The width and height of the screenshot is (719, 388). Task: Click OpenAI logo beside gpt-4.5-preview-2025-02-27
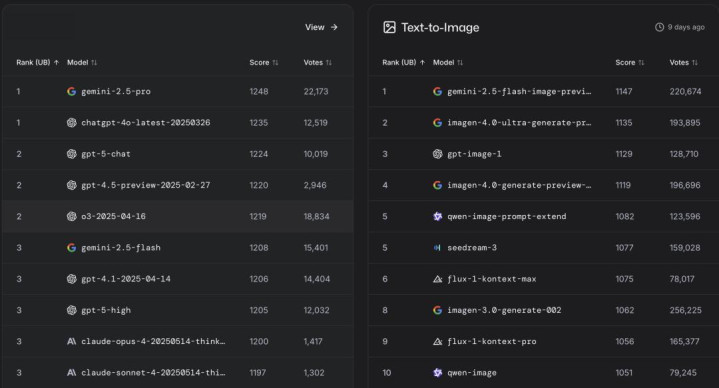coord(72,185)
